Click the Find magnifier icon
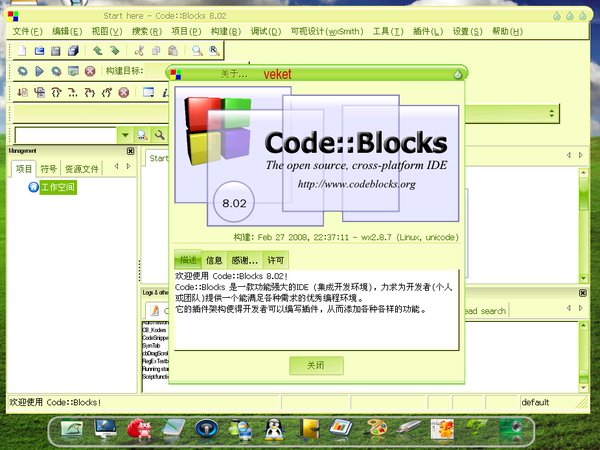The image size is (600, 450). [197, 51]
